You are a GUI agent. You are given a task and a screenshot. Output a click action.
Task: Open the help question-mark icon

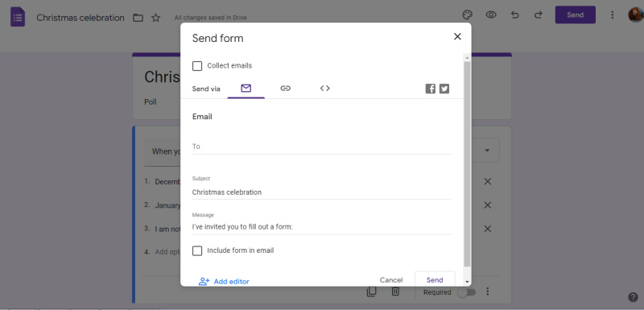(633, 297)
